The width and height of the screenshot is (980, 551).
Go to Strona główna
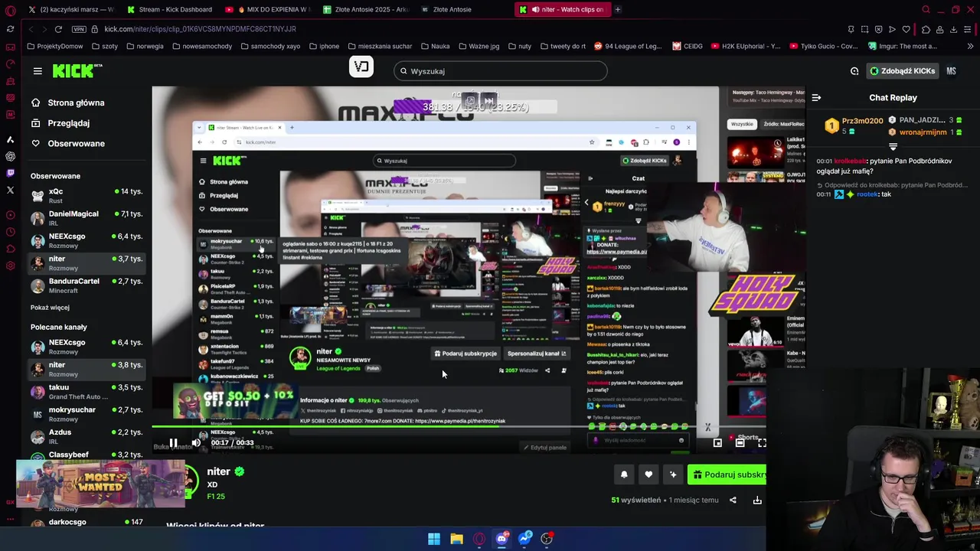click(x=76, y=103)
